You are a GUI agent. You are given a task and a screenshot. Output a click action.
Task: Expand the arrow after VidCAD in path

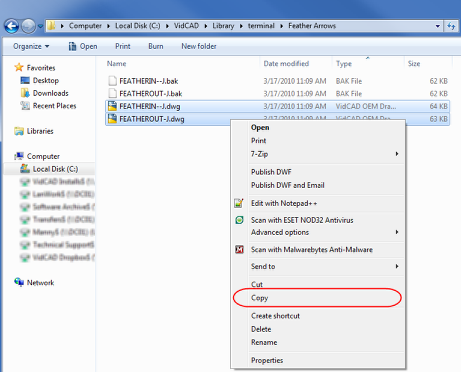coord(206,26)
